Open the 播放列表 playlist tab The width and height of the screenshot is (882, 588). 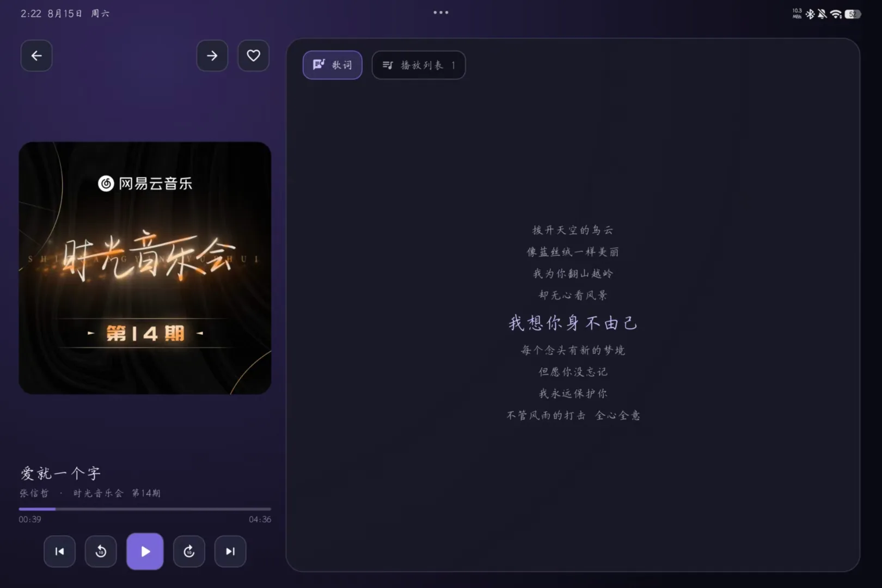coord(419,65)
